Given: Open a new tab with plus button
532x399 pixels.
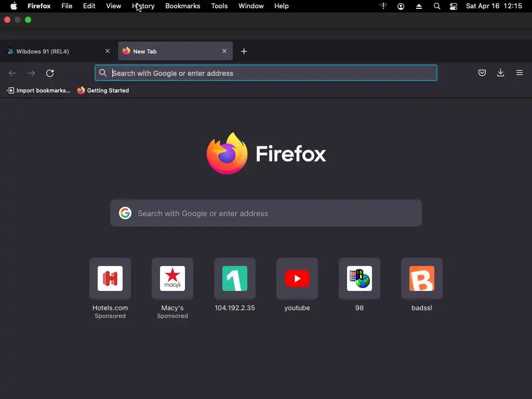Looking at the screenshot, I should 244,51.
